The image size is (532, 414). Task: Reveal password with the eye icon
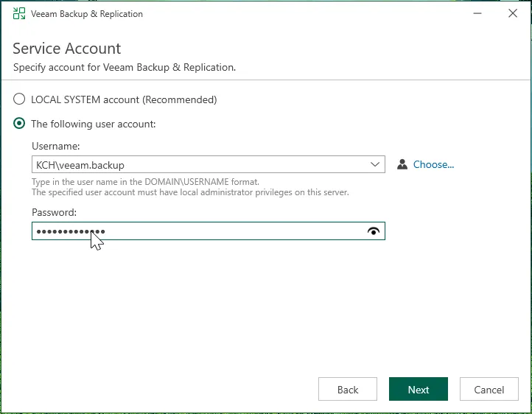click(374, 231)
